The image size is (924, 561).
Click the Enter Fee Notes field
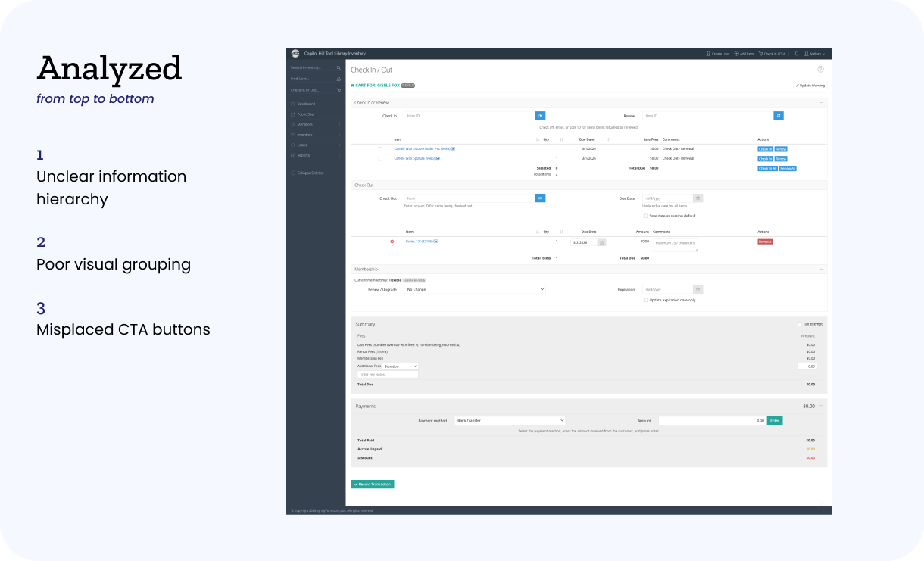(388, 375)
